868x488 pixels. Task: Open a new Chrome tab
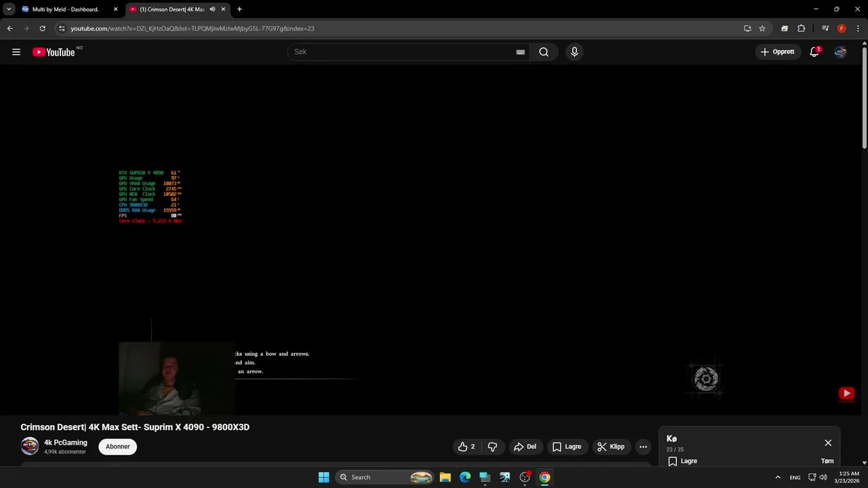point(239,9)
